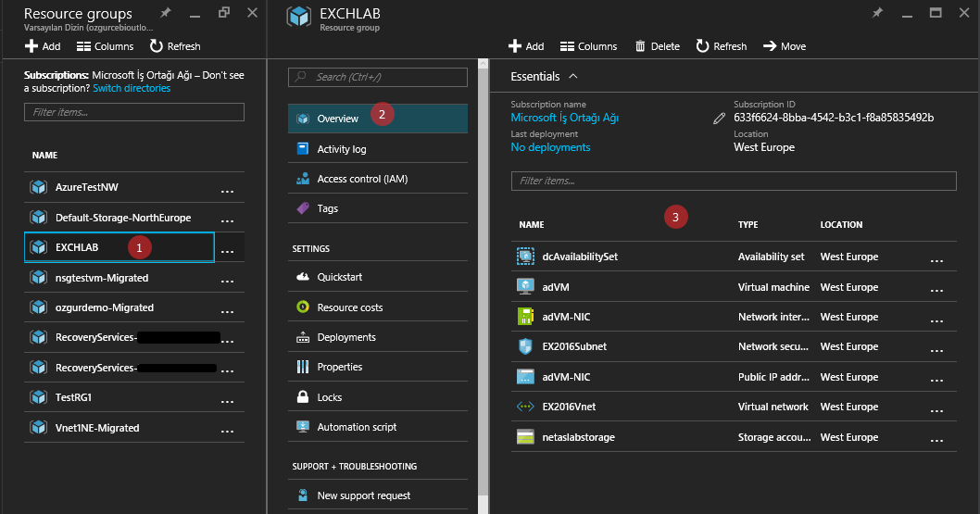Open more options for nsgtestvm-Migrated
Image resolution: width=980 pixels, height=514 pixels.
pos(228,281)
